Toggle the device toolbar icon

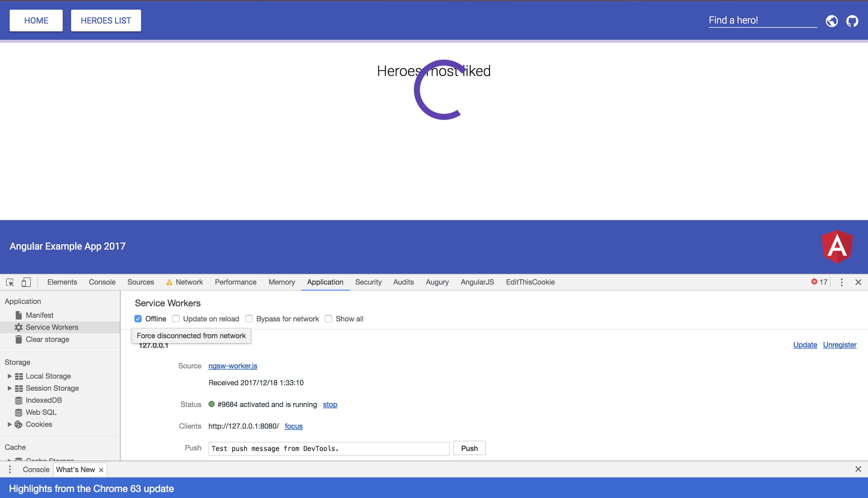click(26, 282)
